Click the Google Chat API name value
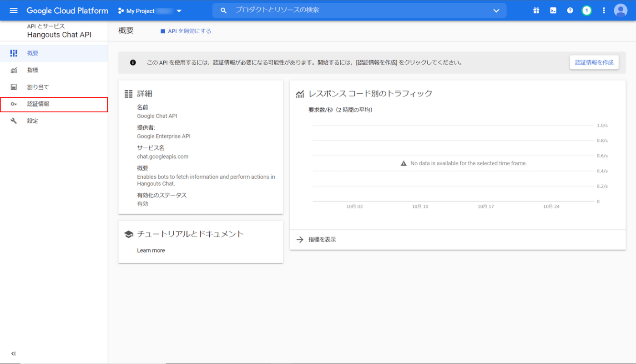The width and height of the screenshot is (636, 364). pos(157,116)
